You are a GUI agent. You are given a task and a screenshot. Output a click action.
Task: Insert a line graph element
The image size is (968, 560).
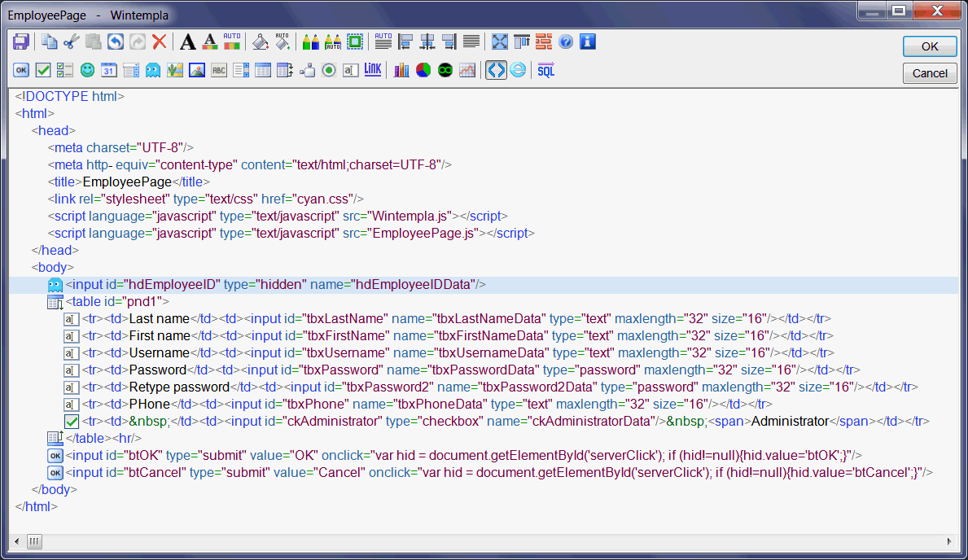click(x=467, y=70)
